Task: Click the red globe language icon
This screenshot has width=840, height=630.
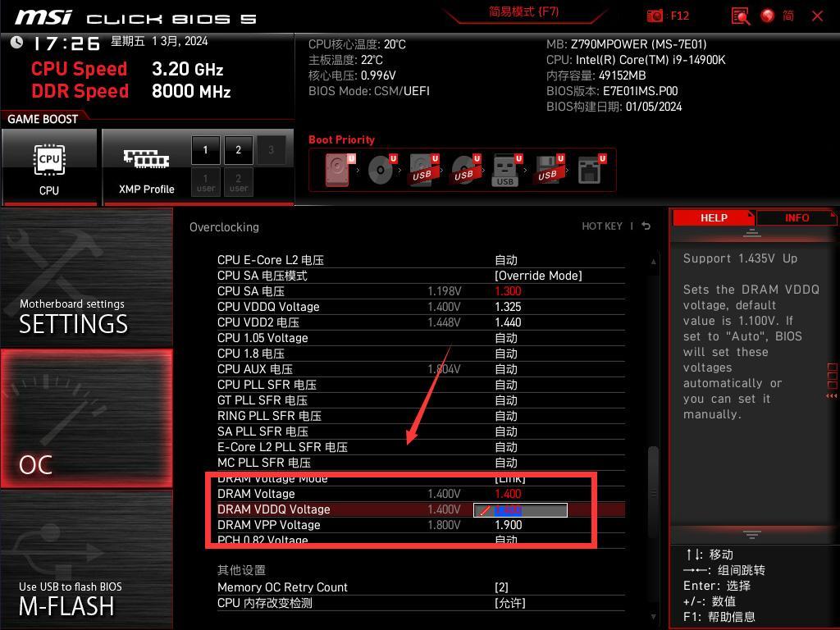Action: click(767, 16)
